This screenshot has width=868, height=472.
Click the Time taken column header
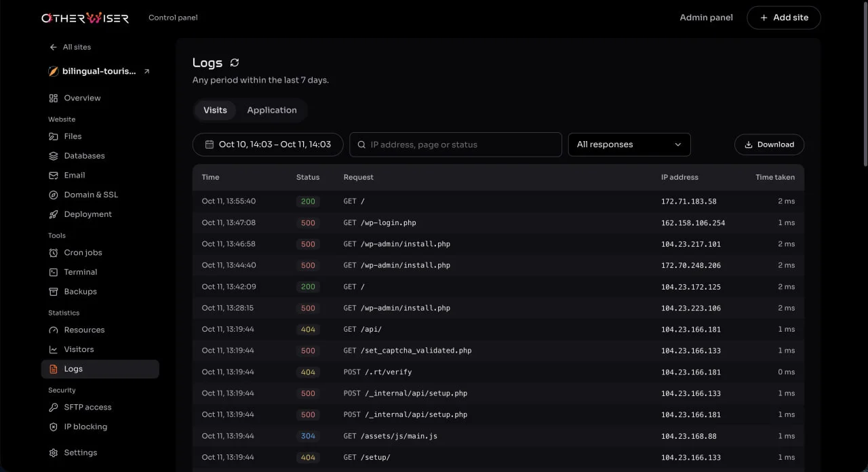tap(775, 177)
